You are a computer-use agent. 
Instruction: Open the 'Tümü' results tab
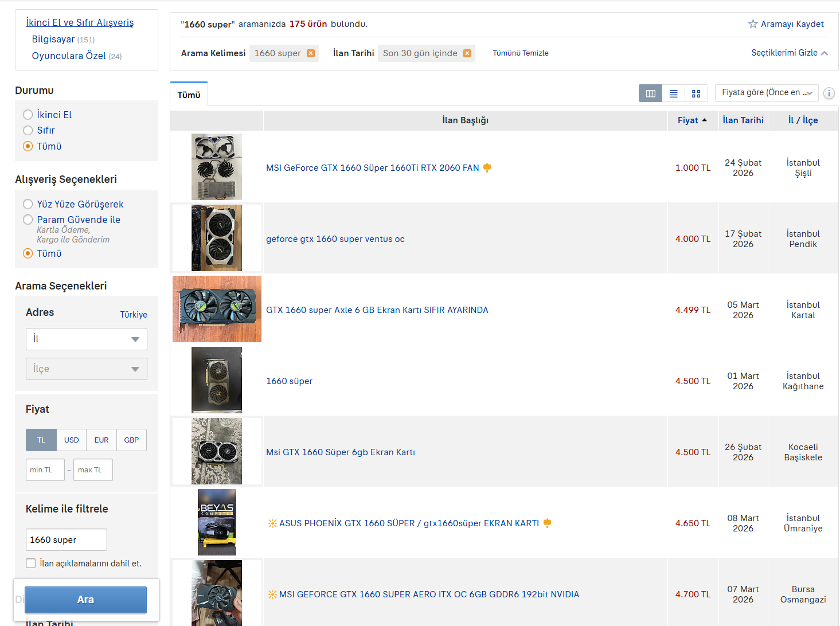click(189, 95)
